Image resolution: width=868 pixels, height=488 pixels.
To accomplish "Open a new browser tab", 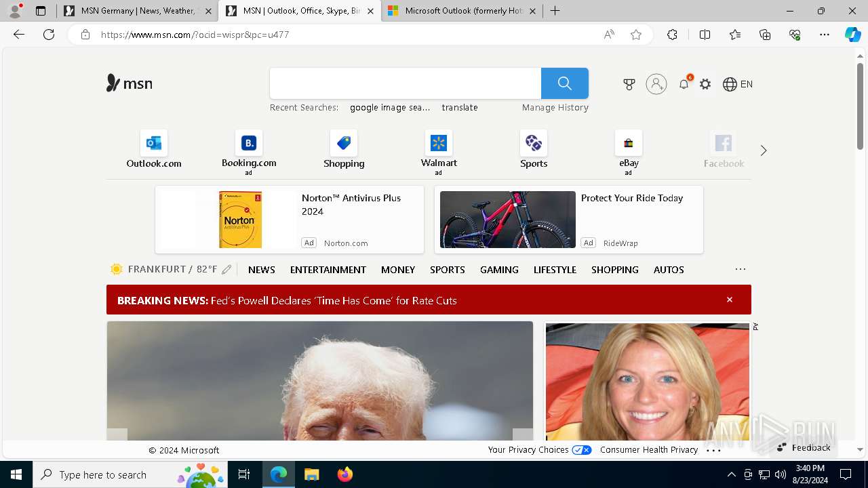I will point(555,11).
